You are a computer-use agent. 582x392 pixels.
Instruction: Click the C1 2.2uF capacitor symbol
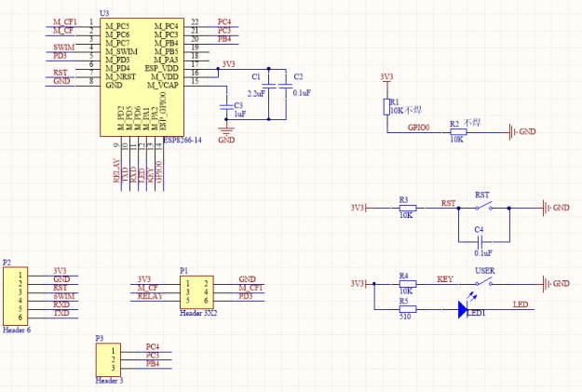[x=269, y=86]
